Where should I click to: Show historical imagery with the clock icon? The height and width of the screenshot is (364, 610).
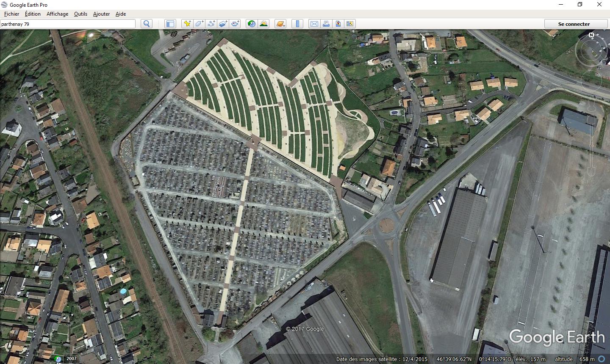click(x=252, y=24)
